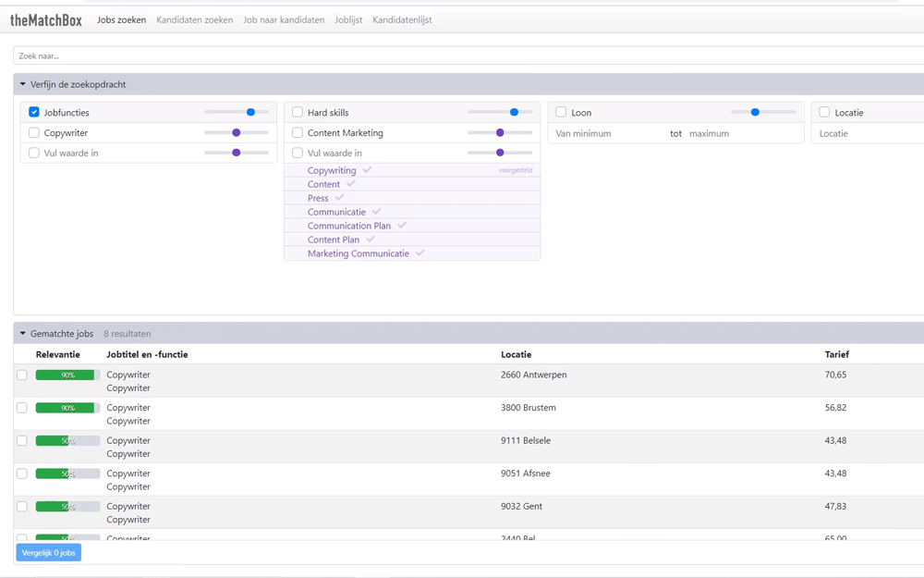
Task: Accept the suggested skill Copywriting
Action: pyautogui.click(x=365, y=170)
